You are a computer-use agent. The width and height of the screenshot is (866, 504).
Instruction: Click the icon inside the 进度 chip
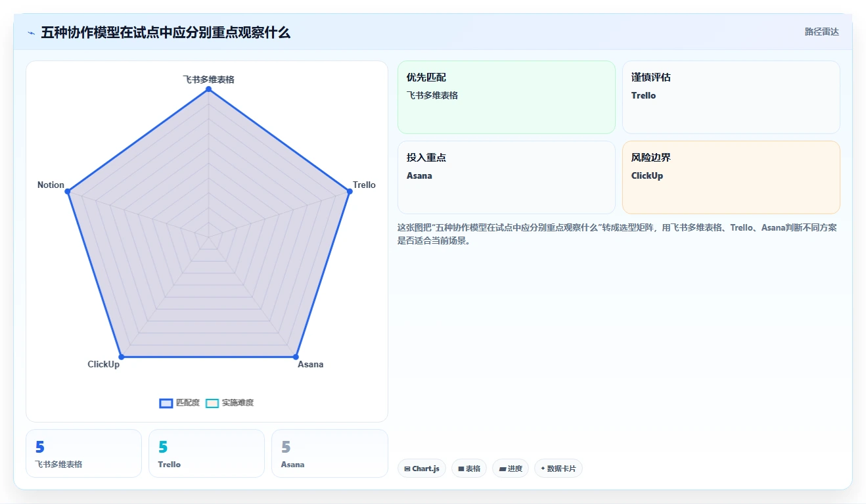(503, 469)
